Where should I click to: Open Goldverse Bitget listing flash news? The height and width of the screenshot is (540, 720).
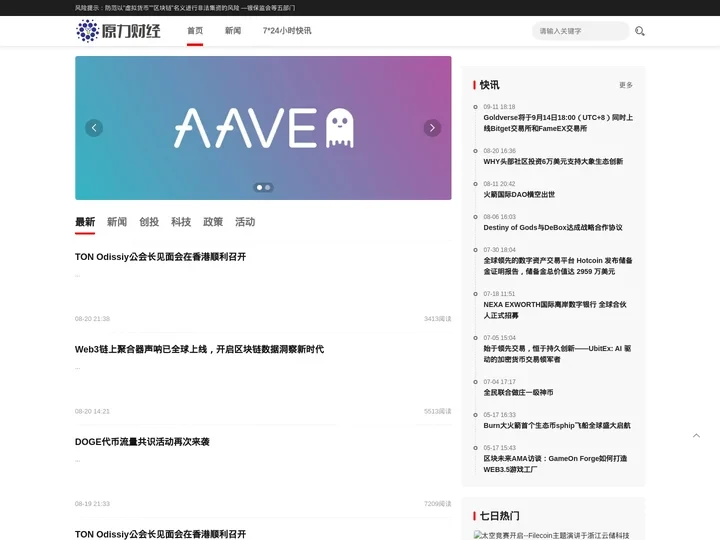(x=558, y=123)
